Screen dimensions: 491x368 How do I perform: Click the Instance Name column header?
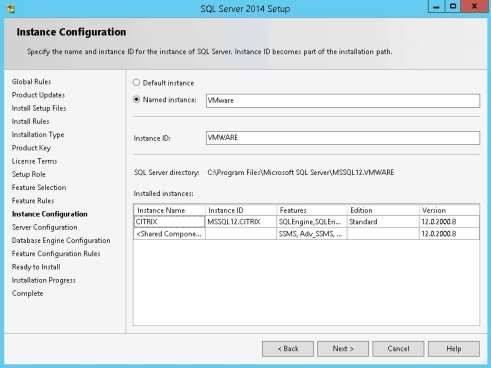169,210
